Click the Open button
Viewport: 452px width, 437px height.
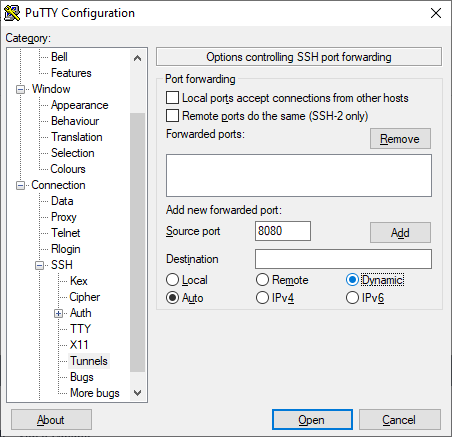point(312,420)
